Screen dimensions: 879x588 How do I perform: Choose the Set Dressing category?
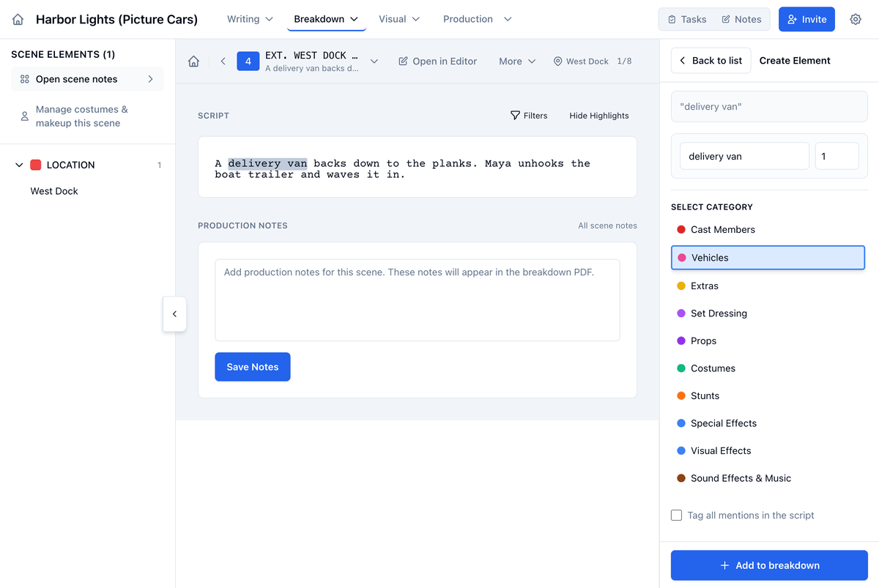tap(768, 313)
